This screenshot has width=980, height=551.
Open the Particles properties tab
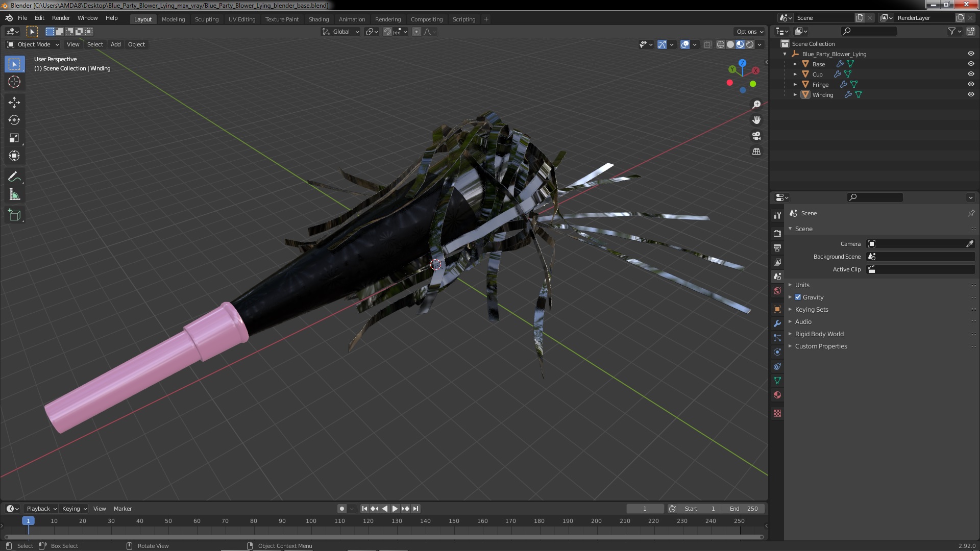[x=777, y=338]
